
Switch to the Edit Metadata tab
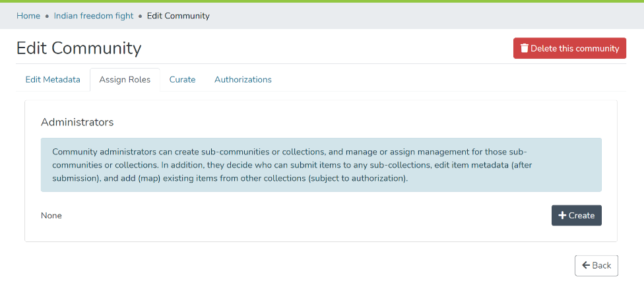(53, 80)
